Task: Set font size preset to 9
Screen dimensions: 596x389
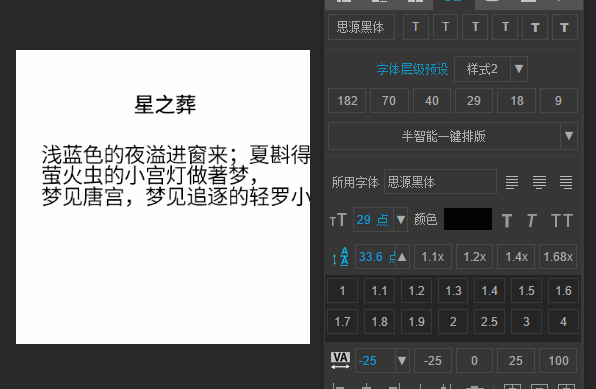Action: click(x=559, y=101)
